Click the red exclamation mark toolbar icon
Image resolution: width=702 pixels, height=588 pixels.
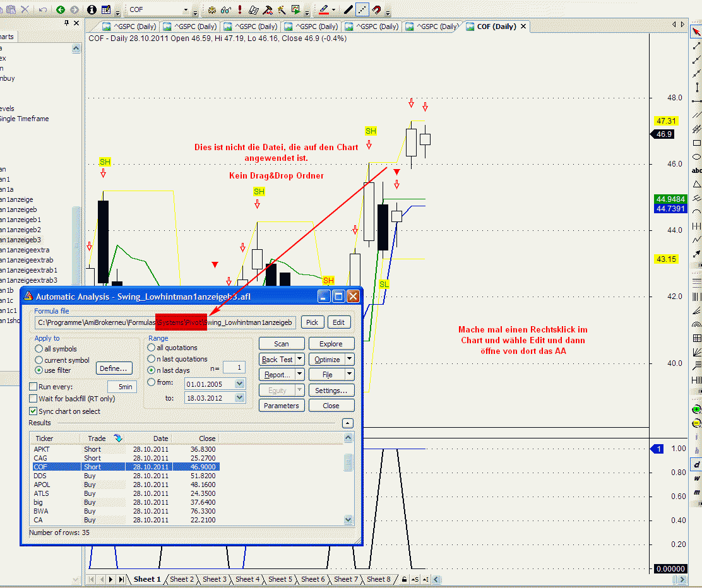click(x=240, y=10)
